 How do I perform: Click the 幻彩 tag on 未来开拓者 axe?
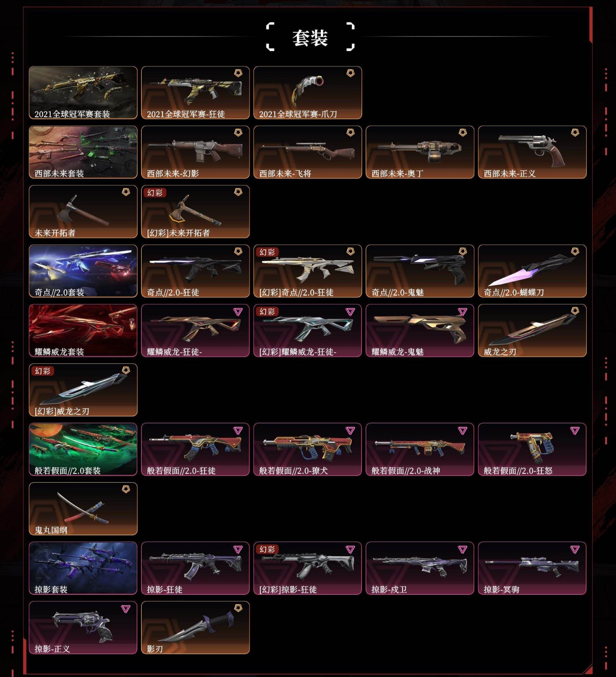[155, 193]
